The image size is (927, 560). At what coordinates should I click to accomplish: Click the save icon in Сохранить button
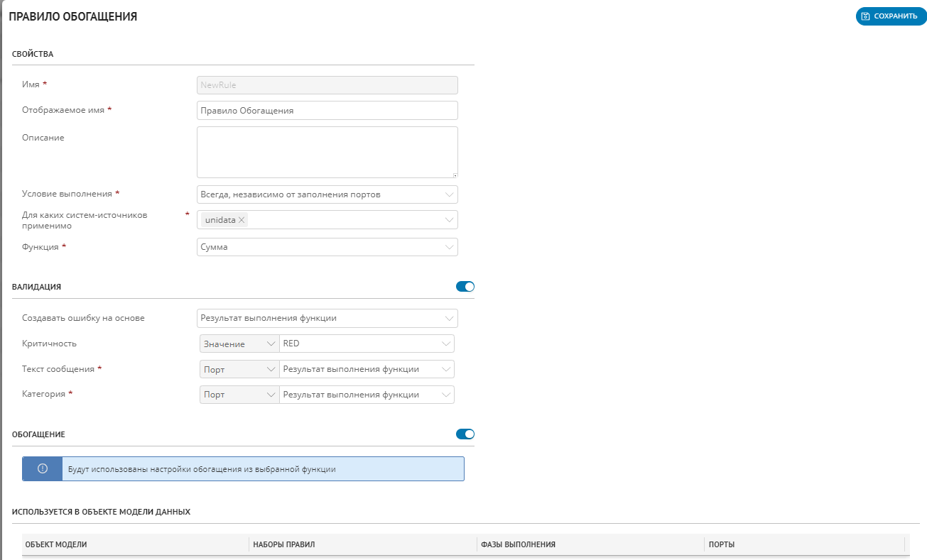[865, 16]
